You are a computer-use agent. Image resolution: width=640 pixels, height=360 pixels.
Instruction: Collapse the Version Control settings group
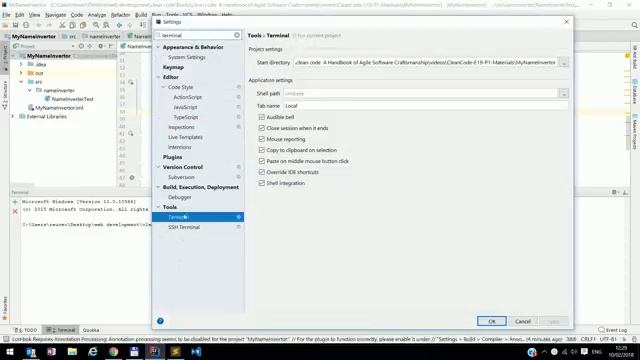(x=158, y=167)
